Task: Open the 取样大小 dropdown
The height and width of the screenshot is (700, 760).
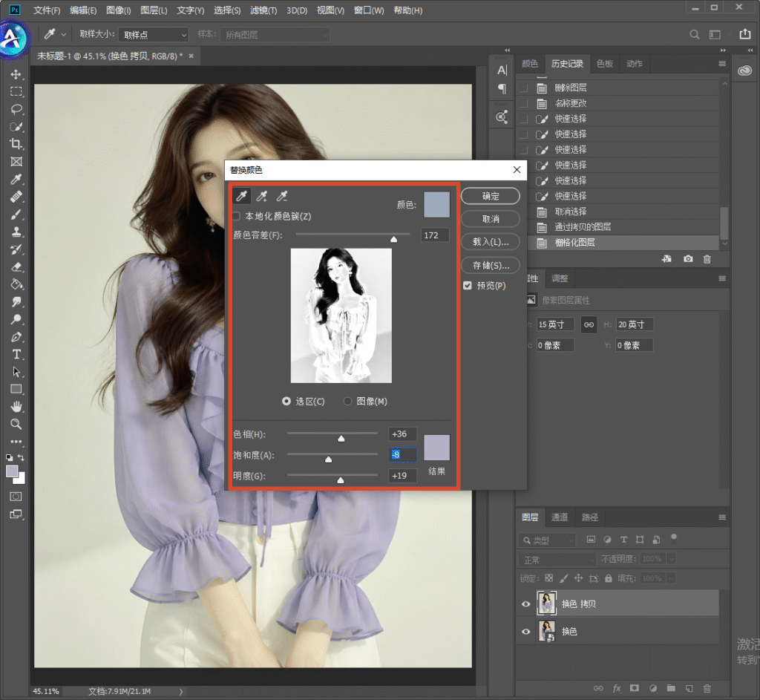Action: click(153, 35)
